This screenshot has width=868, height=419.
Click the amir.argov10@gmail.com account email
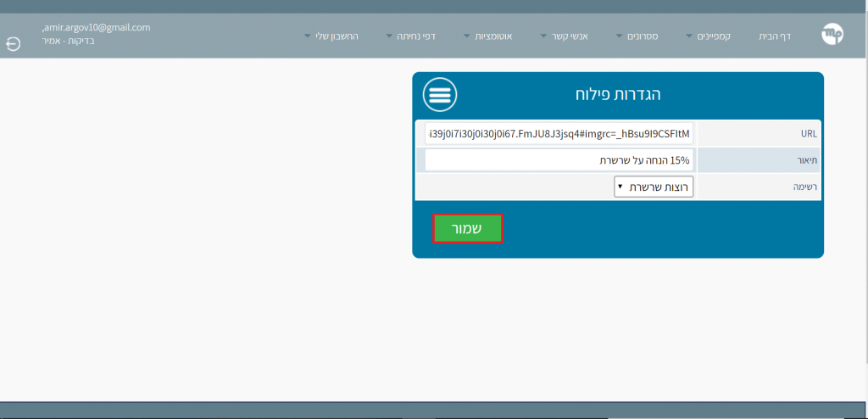(96, 27)
